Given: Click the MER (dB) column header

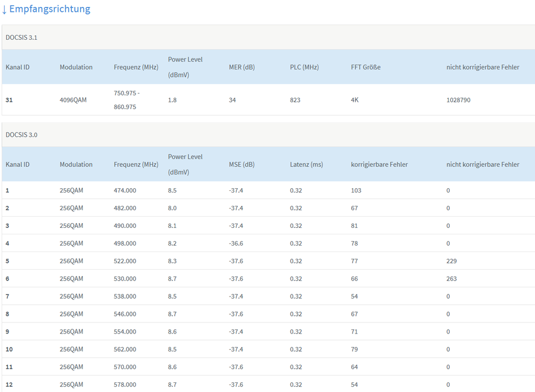Looking at the screenshot, I should click(241, 67).
